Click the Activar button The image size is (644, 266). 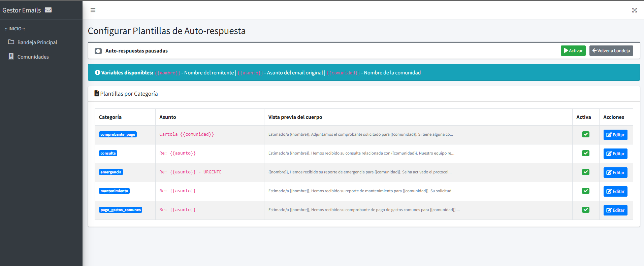pyautogui.click(x=573, y=51)
